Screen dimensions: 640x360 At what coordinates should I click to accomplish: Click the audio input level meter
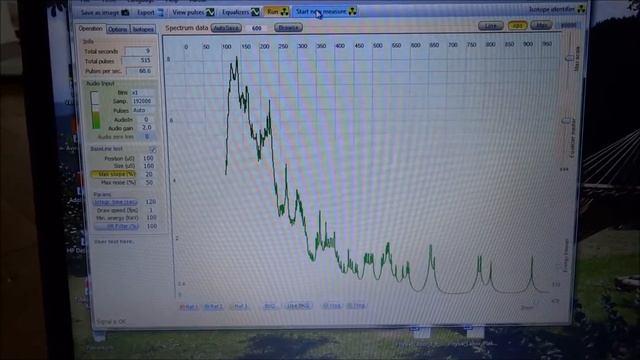coord(95,110)
